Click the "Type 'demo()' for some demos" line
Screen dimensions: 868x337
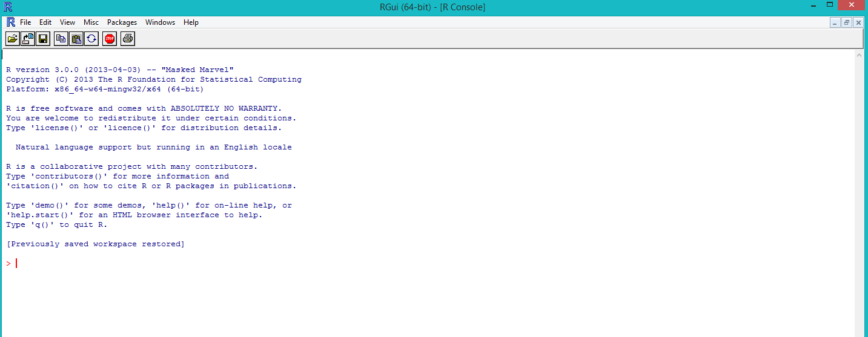[x=149, y=205]
